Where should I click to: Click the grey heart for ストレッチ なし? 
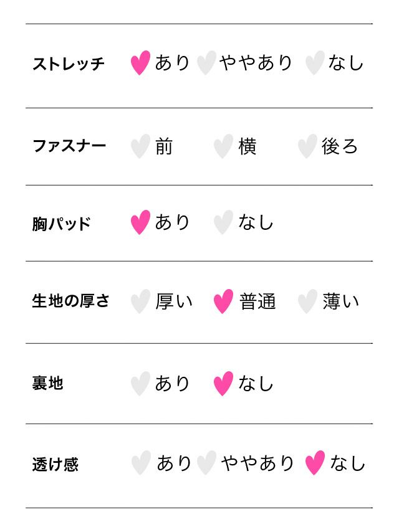[314, 63]
